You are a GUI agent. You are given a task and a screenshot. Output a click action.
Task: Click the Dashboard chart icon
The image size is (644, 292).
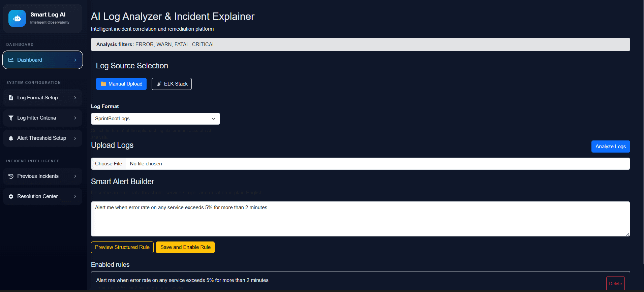tap(11, 60)
